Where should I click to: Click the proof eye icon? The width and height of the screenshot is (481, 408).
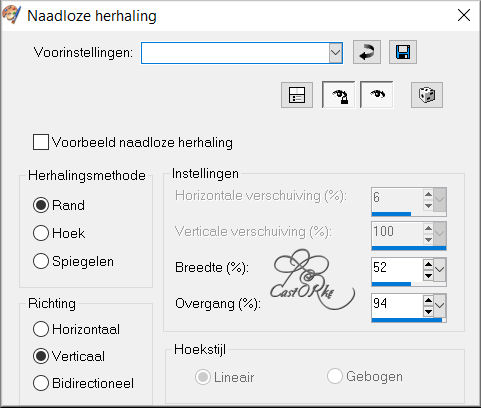point(377,95)
